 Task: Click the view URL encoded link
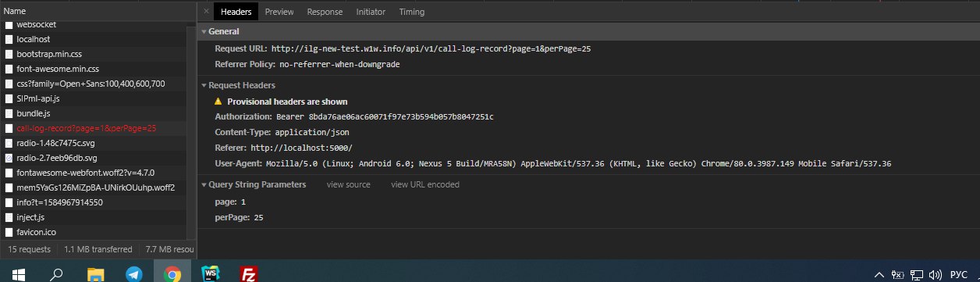click(x=425, y=185)
